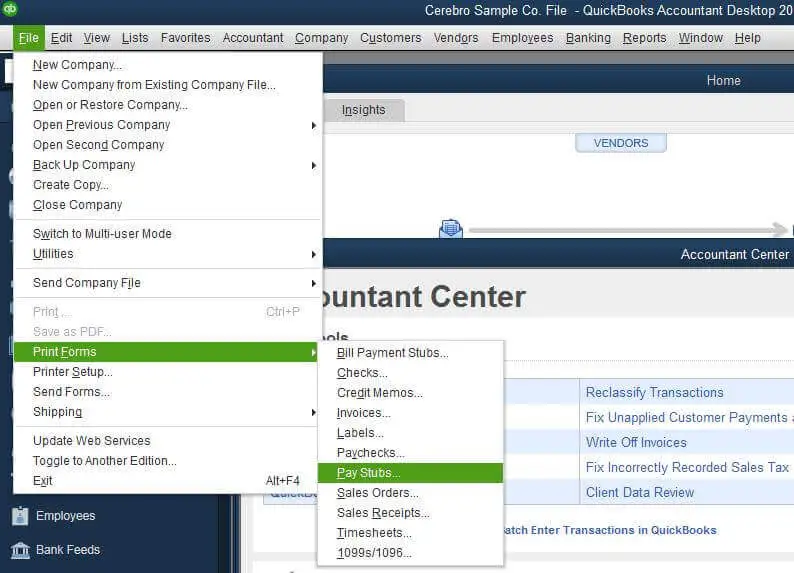Select Exit in the File menu
Image resolution: width=794 pixels, height=573 pixels.
pyautogui.click(x=43, y=481)
